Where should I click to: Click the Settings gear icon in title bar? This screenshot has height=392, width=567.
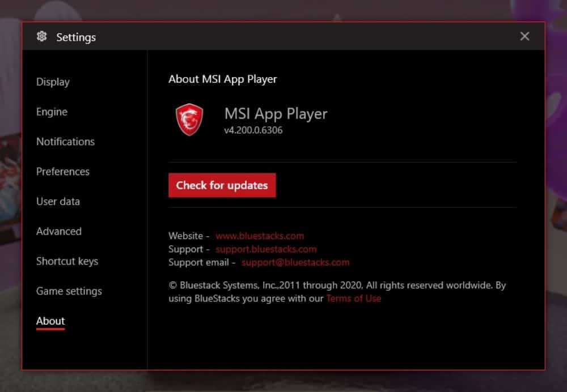point(41,37)
